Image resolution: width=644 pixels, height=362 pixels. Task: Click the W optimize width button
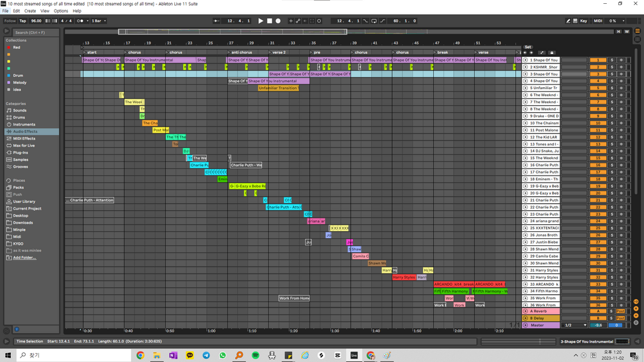pos(627,31)
